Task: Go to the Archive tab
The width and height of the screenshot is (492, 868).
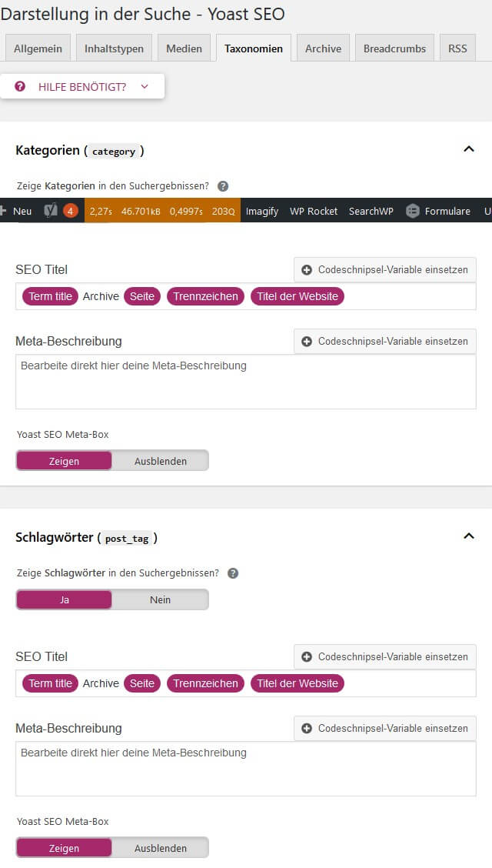Action: tap(323, 48)
